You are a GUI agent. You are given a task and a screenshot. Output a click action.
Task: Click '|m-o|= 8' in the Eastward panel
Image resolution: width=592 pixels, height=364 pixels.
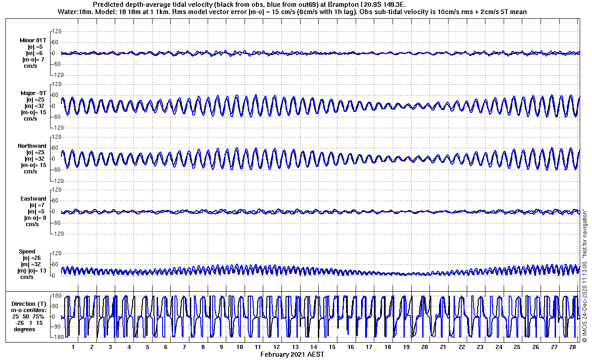coord(35,218)
